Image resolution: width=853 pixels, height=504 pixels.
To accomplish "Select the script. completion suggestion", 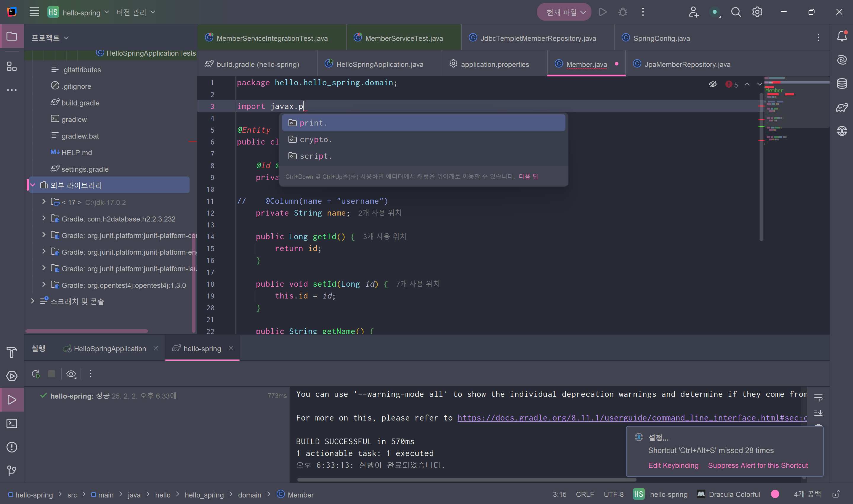I will 423,156.
